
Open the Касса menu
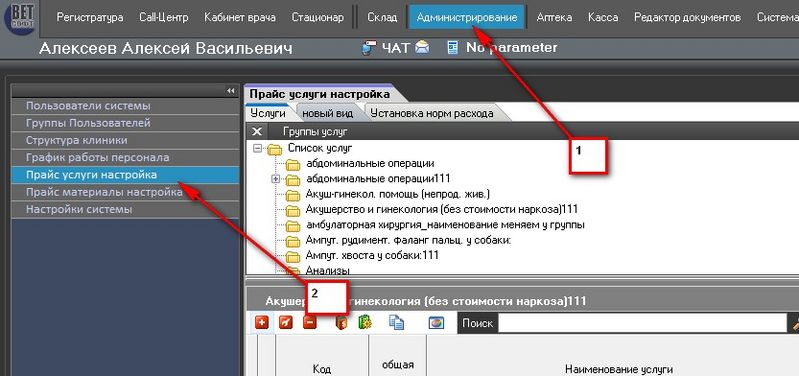[x=603, y=17]
